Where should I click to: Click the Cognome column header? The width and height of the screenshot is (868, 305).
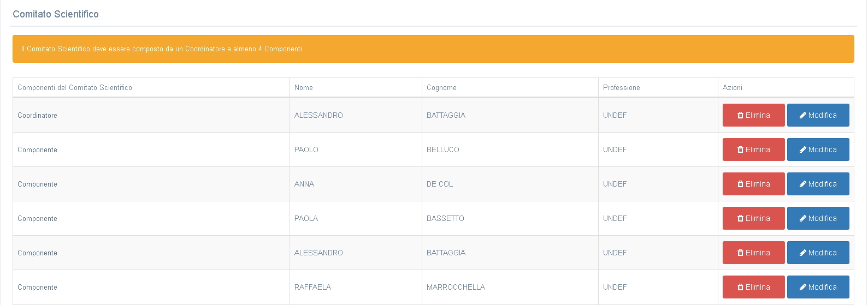(x=441, y=87)
